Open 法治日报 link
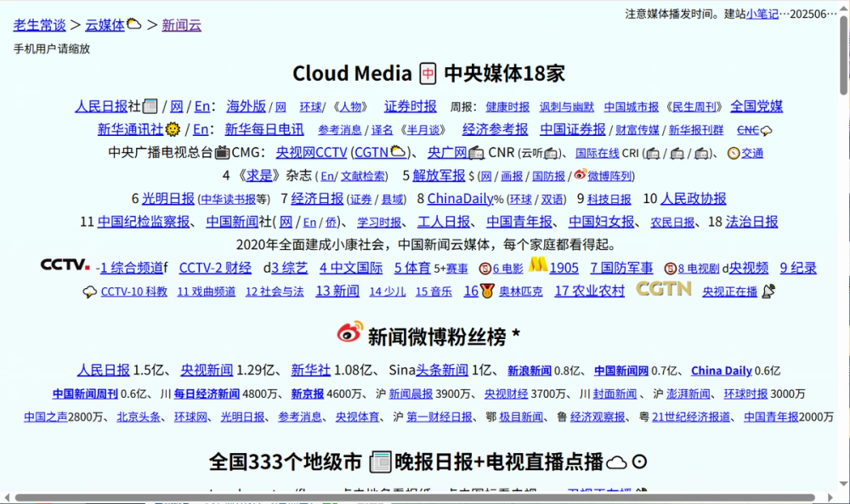The image size is (850, 504). click(x=751, y=222)
